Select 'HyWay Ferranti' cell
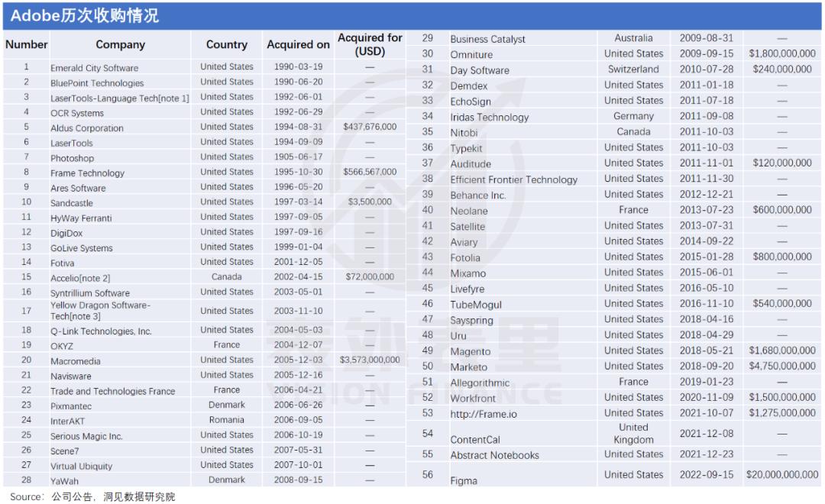Image resolution: width=825 pixels, height=504 pixels. tap(81, 218)
